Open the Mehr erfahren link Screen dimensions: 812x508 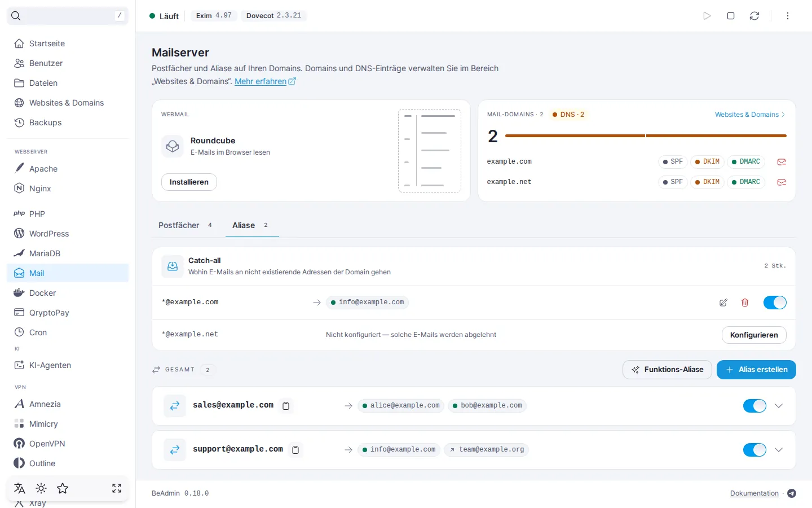coord(265,81)
